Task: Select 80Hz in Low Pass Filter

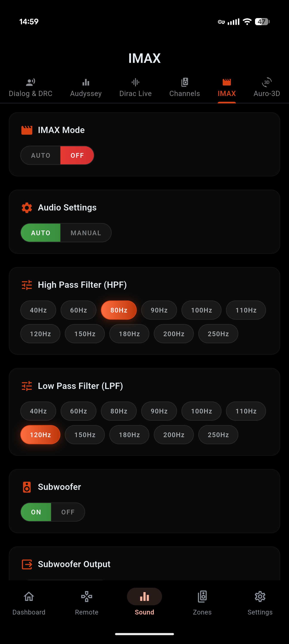Action: click(119, 411)
